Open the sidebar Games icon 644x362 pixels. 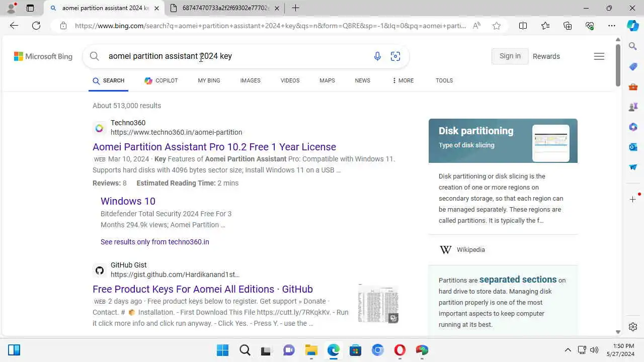point(633,107)
